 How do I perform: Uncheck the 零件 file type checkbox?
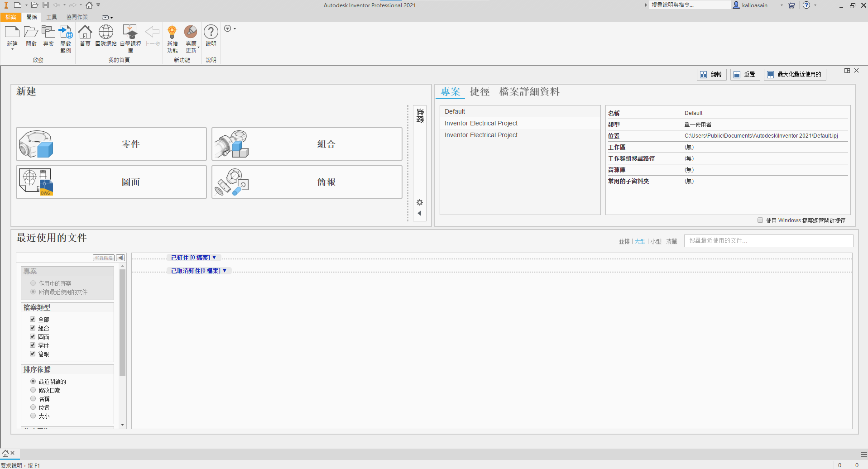click(x=33, y=345)
